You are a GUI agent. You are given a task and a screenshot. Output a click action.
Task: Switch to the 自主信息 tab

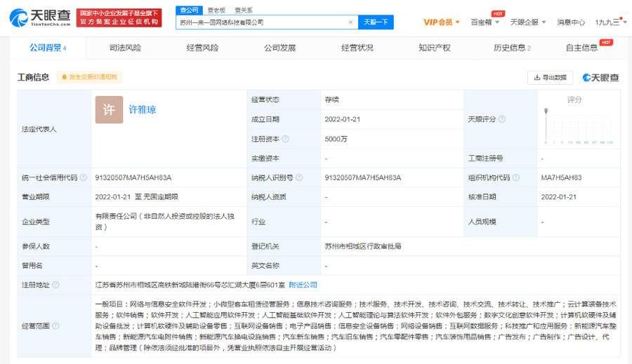581,48
